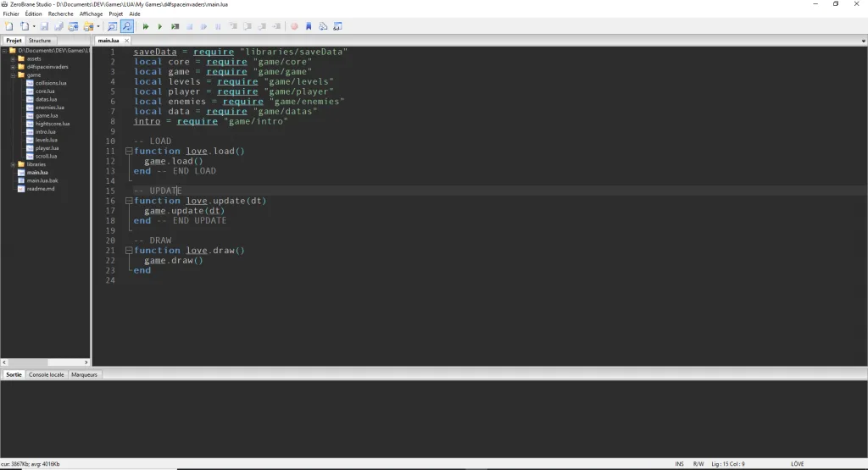Click the New file toolbar icon
868x470 pixels.
[x=8, y=26]
